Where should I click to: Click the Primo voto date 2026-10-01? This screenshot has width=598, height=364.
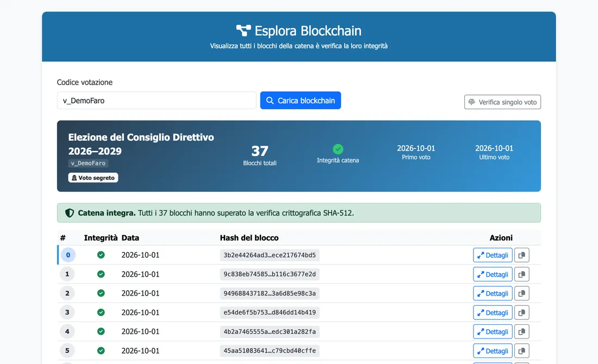tap(416, 148)
